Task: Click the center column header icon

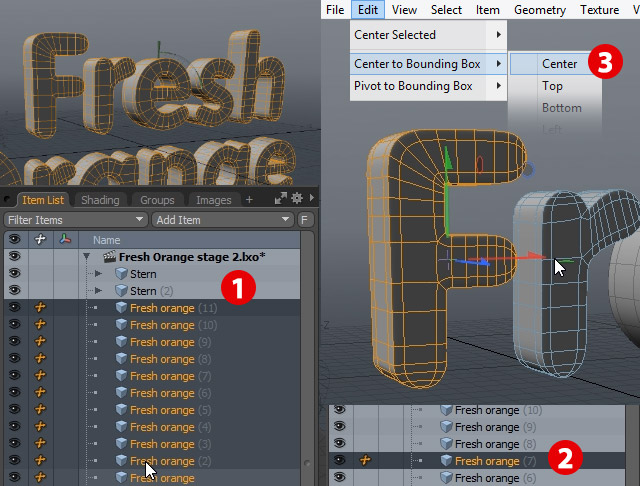Action: click(x=40, y=240)
